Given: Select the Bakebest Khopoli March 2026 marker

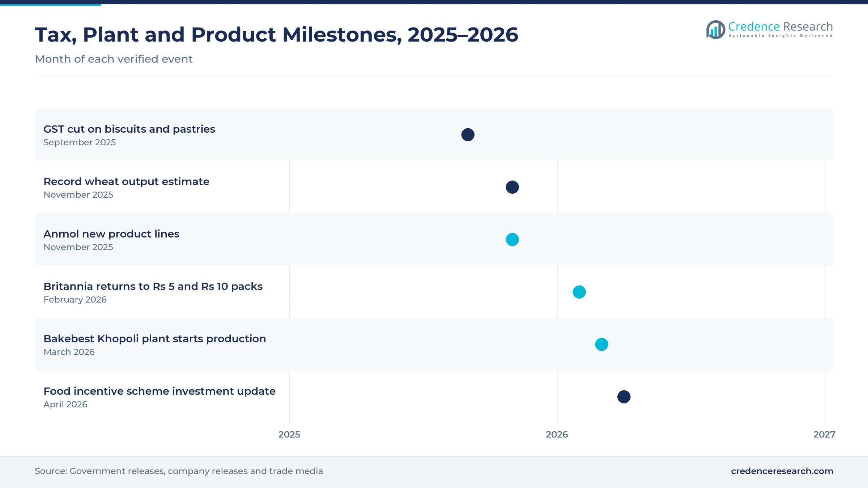Looking at the screenshot, I should [601, 344].
